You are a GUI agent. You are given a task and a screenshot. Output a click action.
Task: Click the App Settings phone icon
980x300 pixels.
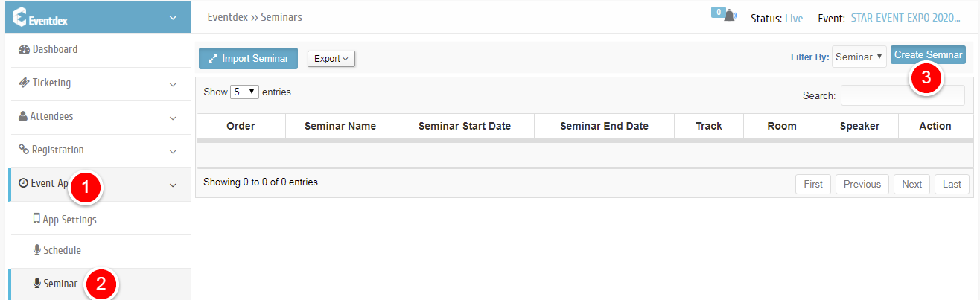[36, 219]
